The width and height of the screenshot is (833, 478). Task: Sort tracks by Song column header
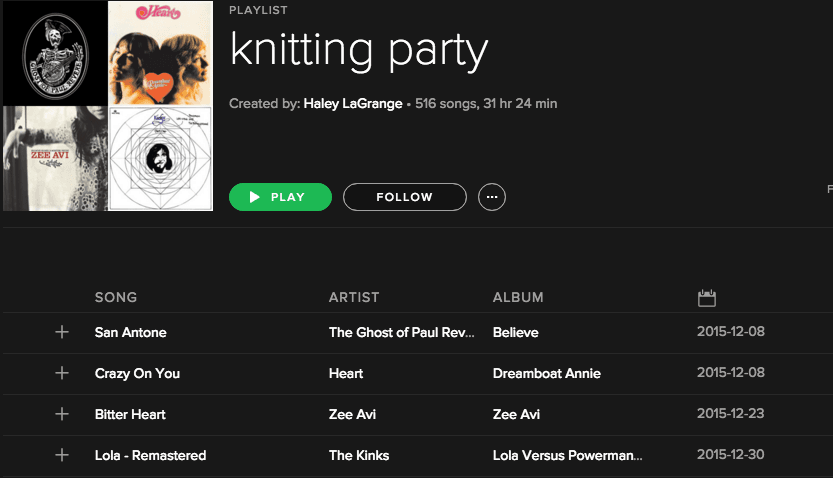[x=116, y=297]
